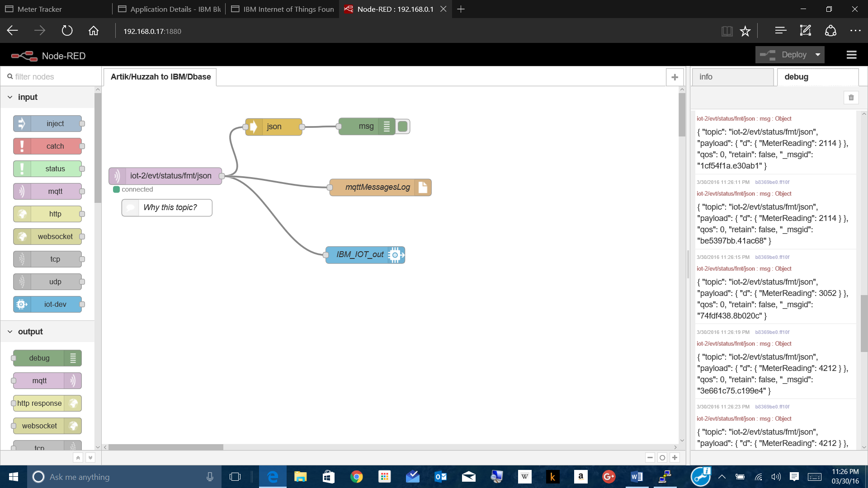This screenshot has height=488, width=868.
Task: Zoom out the canvas with minus button
Action: pyautogui.click(x=650, y=457)
